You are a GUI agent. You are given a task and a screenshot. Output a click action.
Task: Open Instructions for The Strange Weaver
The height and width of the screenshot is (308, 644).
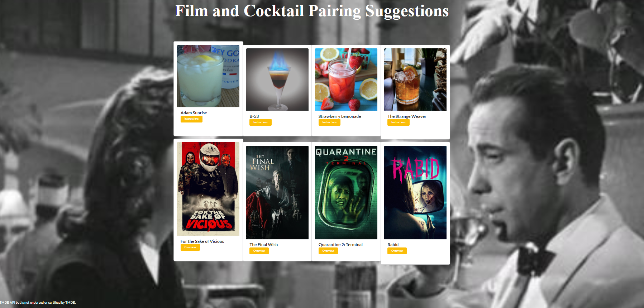click(399, 122)
